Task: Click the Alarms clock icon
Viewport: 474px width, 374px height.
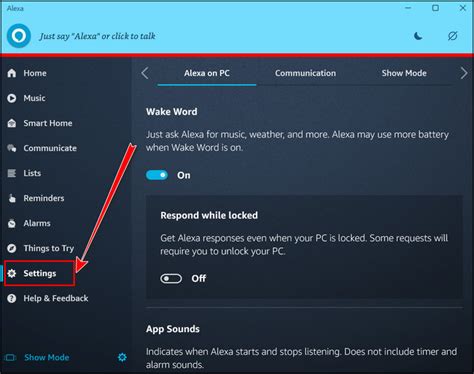Action: [x=12, y=223]
